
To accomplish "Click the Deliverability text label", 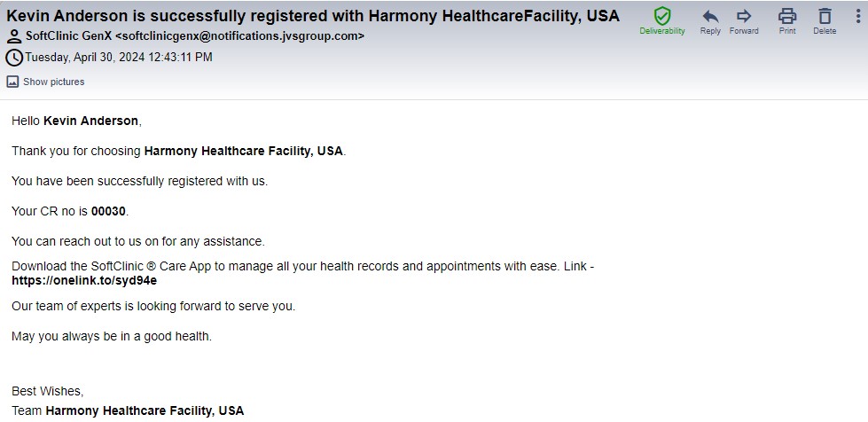I will (662, 31).
